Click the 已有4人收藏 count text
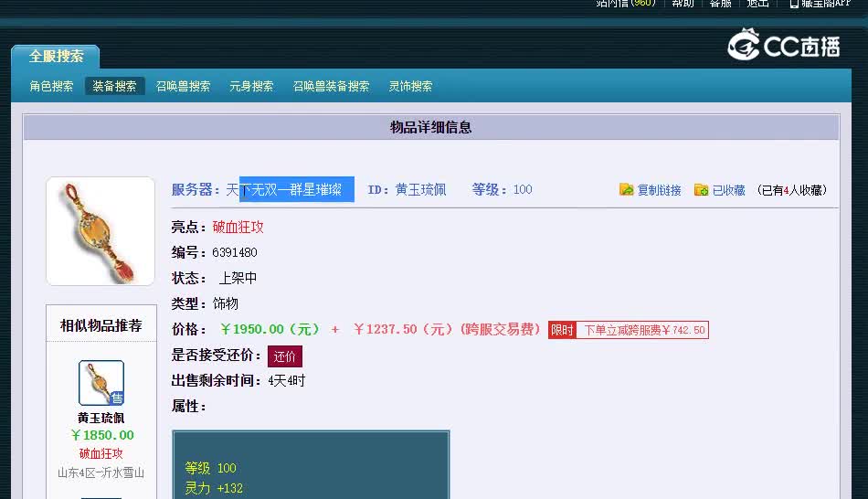 point(791,190)
